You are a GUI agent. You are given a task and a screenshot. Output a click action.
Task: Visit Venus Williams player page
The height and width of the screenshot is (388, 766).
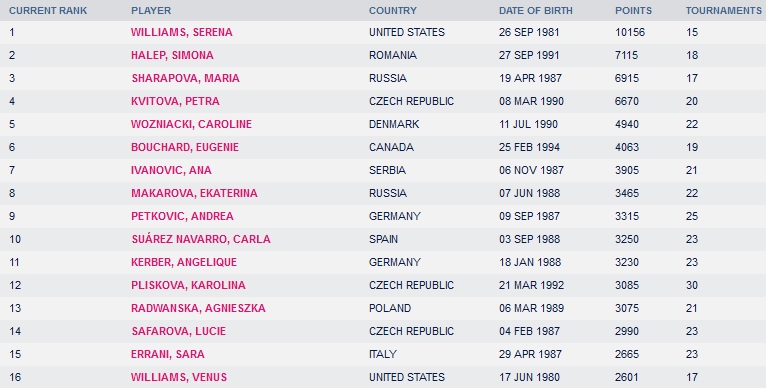(x=179, y=377)
